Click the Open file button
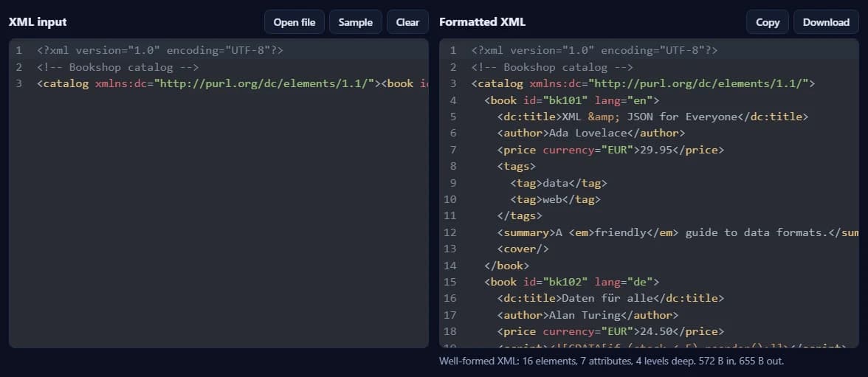 [294, 22]
